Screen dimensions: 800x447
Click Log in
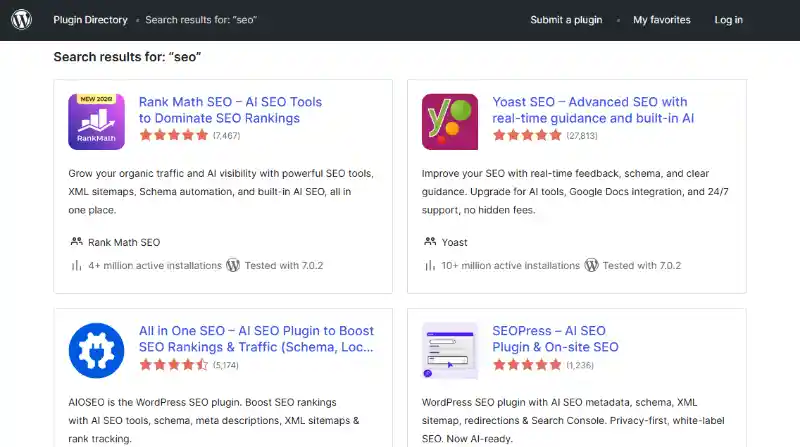728,20
